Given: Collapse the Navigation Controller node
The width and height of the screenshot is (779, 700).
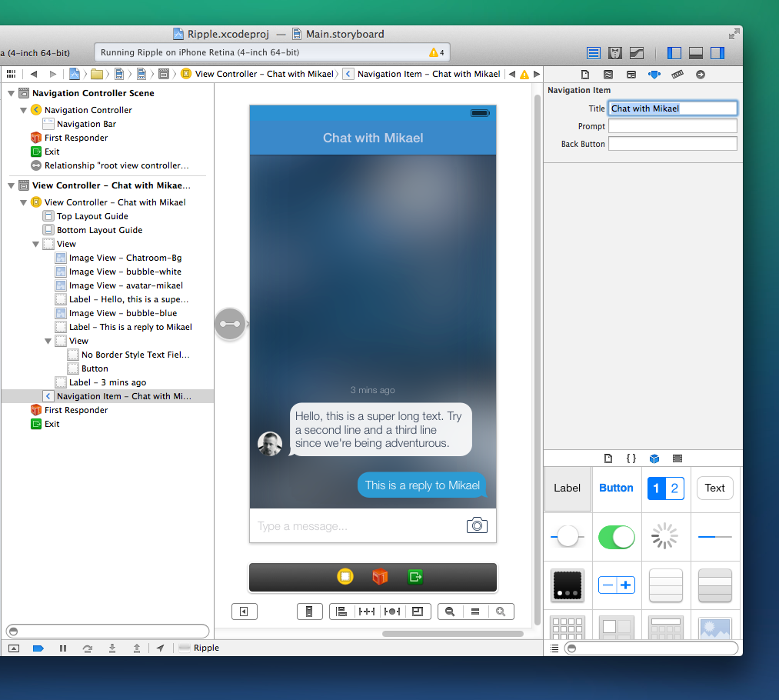Looking at the screenshot, I should [x=23, y=110].
